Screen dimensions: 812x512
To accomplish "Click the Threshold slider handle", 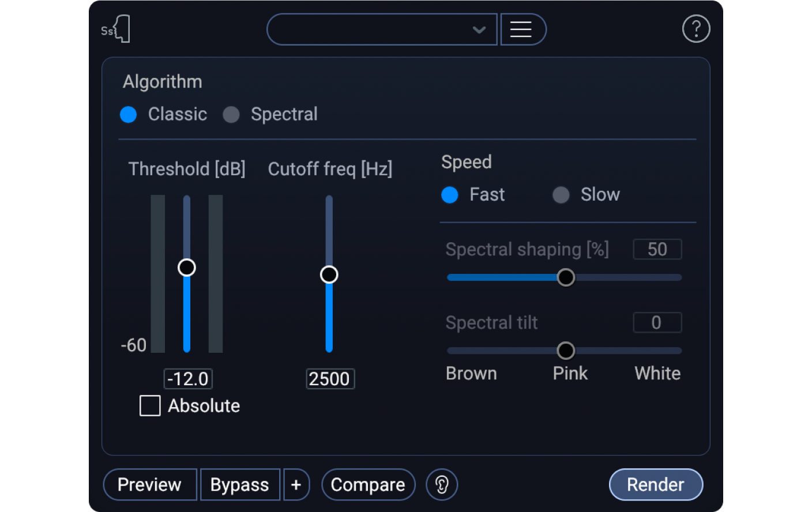I will tap(187, 268).
